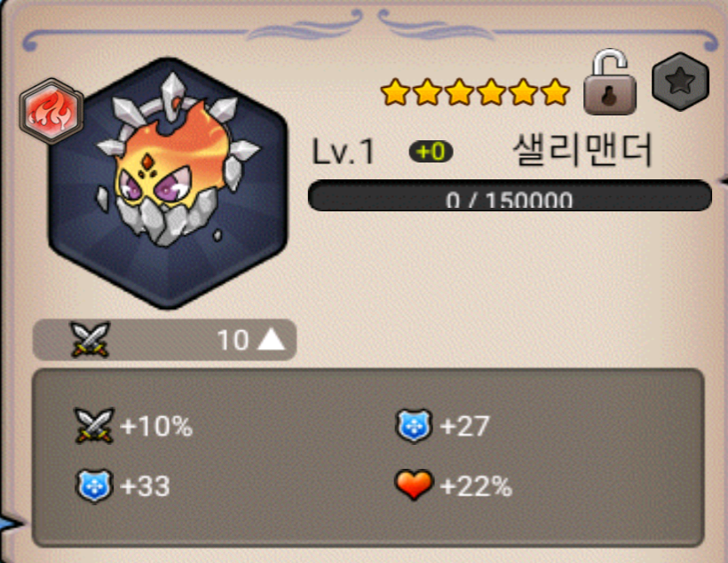Click the red heart +22% stat icon

pos(414,485)
